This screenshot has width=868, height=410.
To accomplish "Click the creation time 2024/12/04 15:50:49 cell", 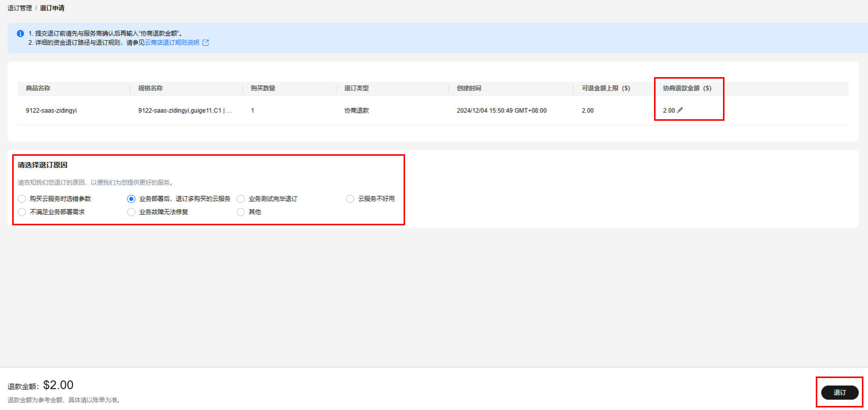I will [x=501, y=111].
